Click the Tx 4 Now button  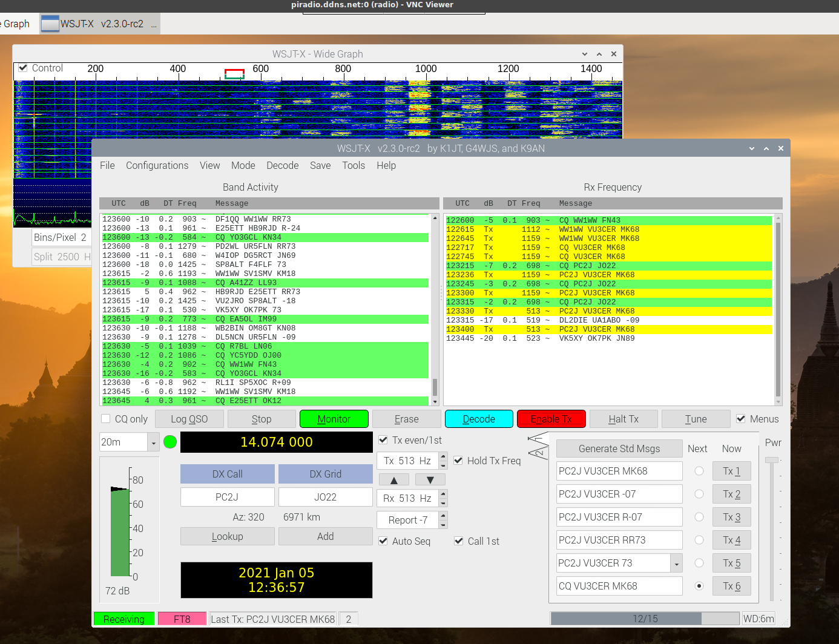(732, 540)
